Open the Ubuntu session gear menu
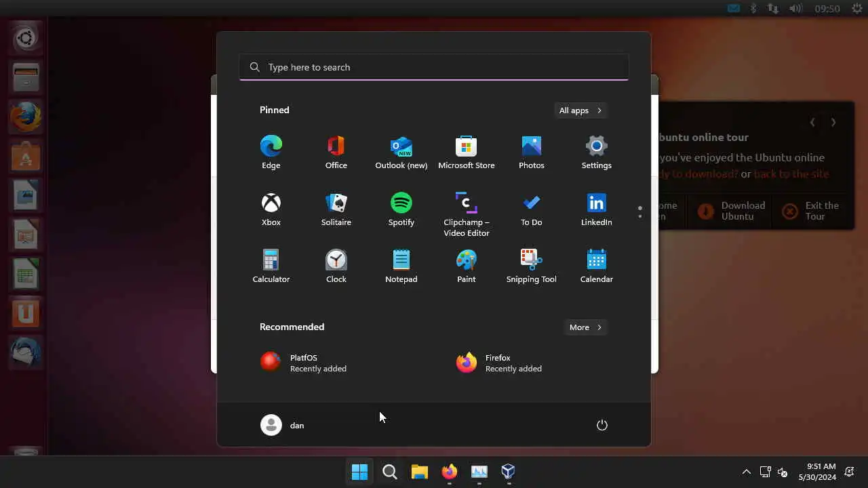 [x=856, y=9]
